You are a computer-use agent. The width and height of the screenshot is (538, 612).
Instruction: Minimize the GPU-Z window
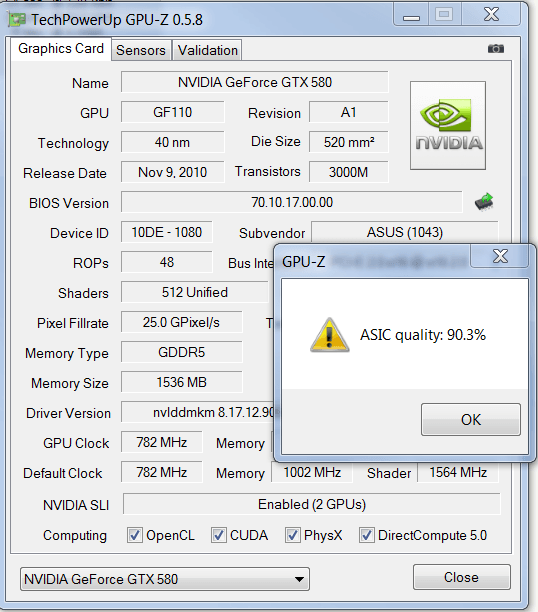pos(411,16)
